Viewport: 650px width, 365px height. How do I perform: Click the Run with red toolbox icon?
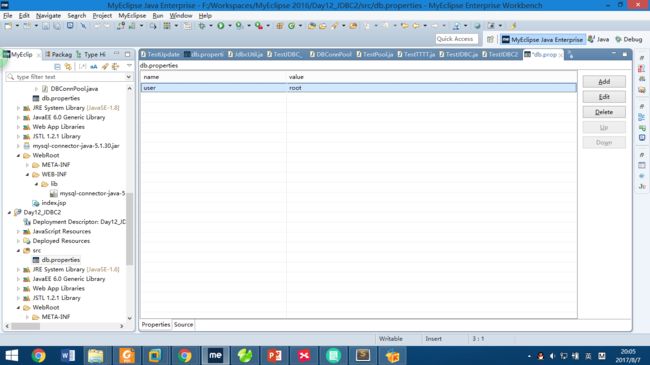click(x=259, y=26)
